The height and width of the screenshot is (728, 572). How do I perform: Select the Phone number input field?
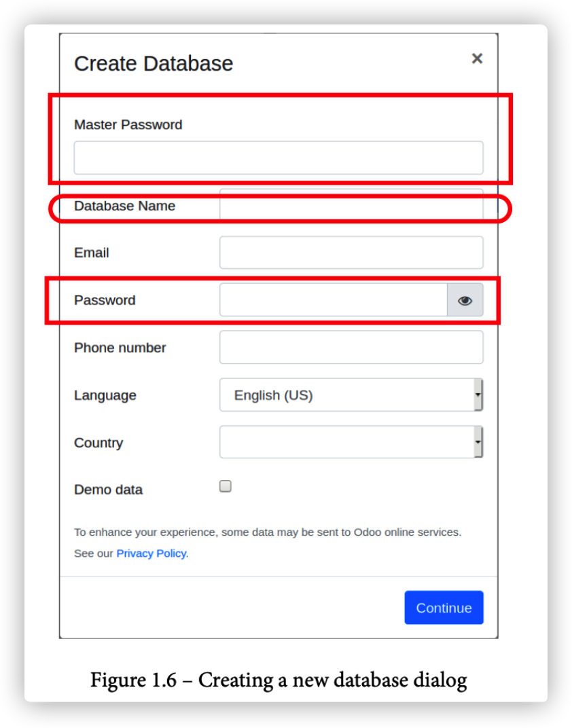351,347
